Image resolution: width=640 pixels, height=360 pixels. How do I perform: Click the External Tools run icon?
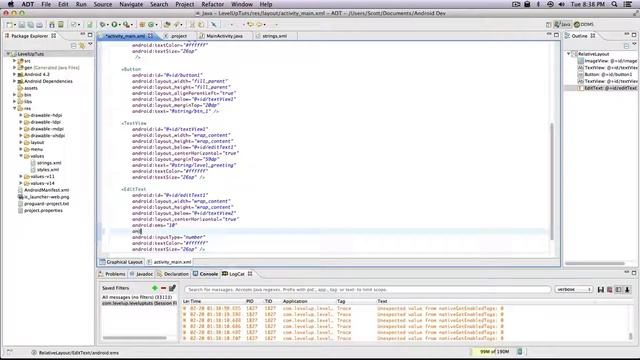[127, 25]
